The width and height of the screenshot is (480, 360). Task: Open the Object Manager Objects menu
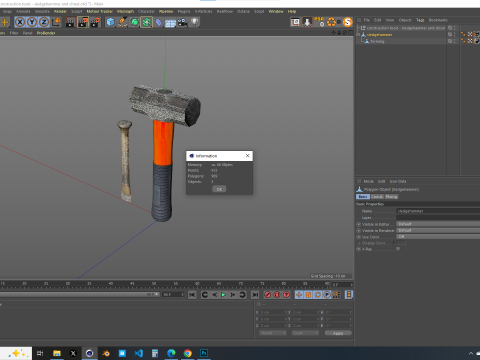(405, 20)
